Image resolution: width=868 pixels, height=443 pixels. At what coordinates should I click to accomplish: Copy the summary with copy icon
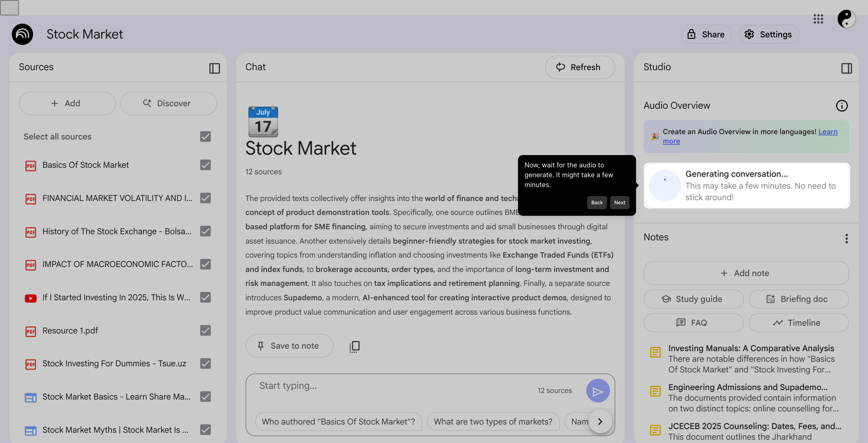[354, 347]
